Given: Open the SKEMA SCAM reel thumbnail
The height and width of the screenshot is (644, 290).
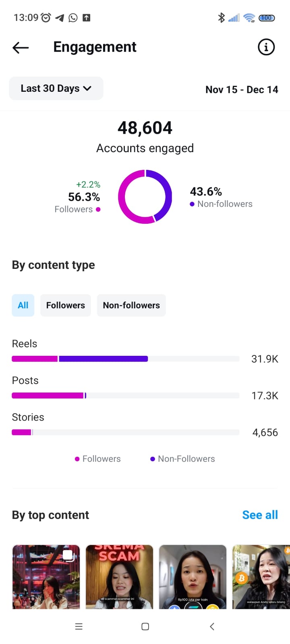Looking at the screenshot, I should (x=119, y=576).
